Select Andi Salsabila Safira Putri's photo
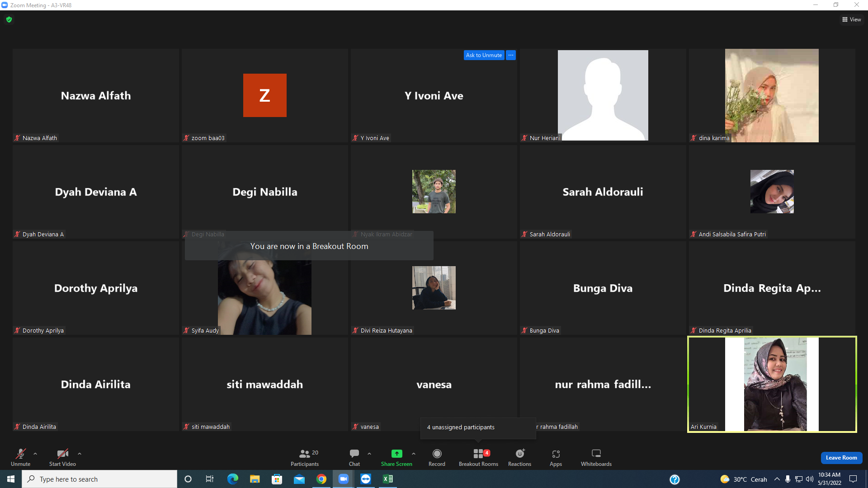868x488 pixels. tap(772, 192)
